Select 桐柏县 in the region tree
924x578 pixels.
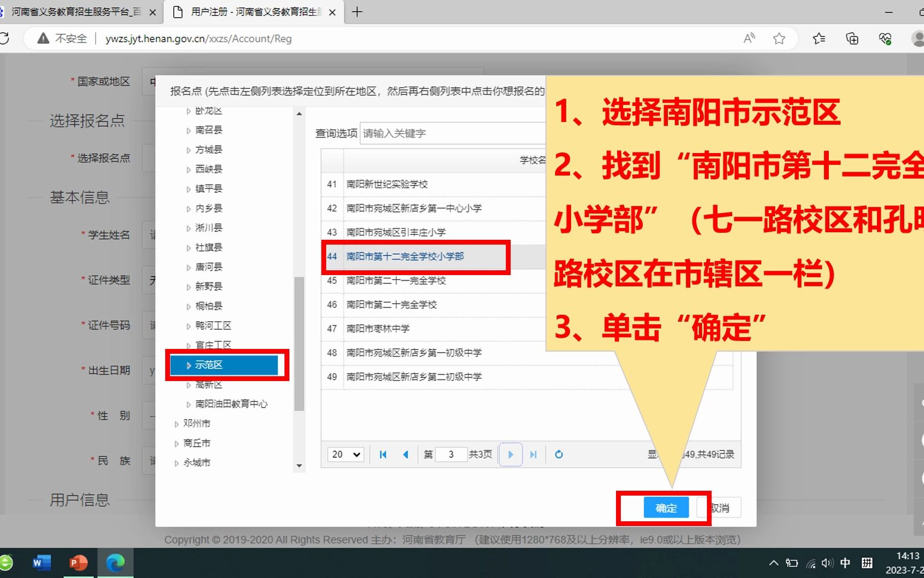(209, 306)
